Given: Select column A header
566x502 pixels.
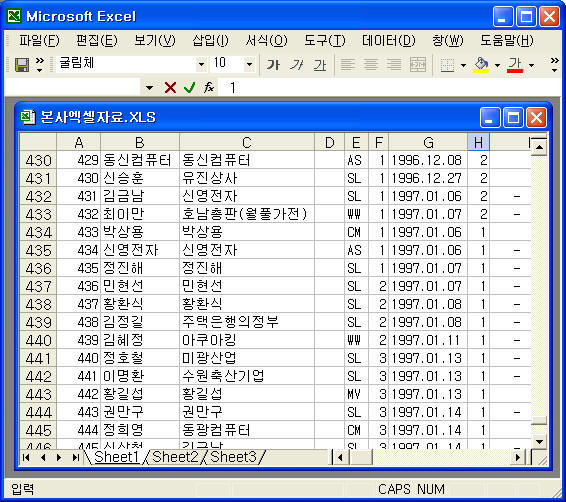Looking at the screenshot, I should coord(78,143).
